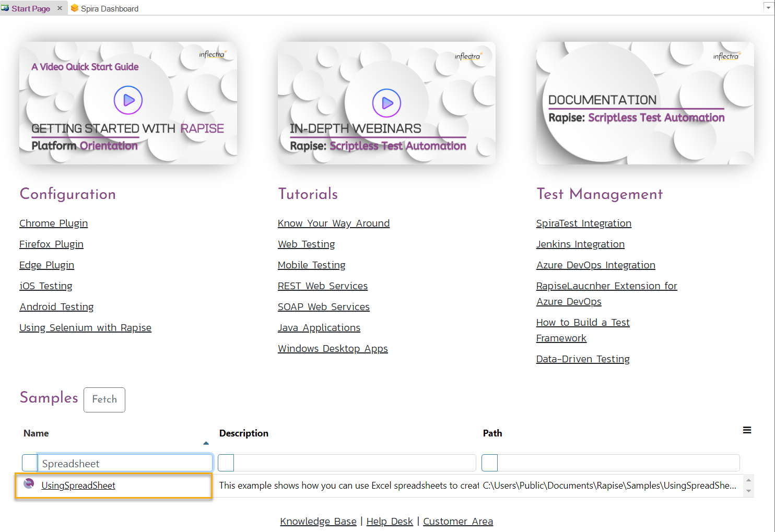The height and width of the screenshot is (532, 775).
Task: Open the REST Web Services tutorial
Action: [x=323, y=286]
